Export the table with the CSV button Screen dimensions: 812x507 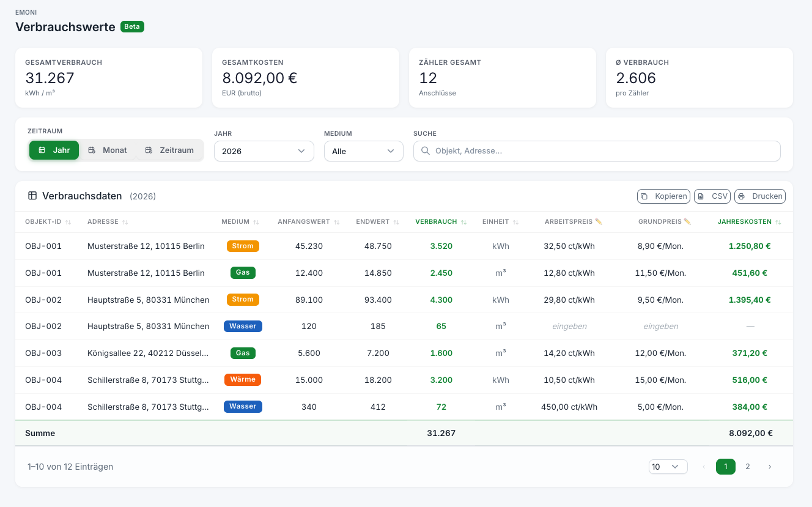click(712, 196)
